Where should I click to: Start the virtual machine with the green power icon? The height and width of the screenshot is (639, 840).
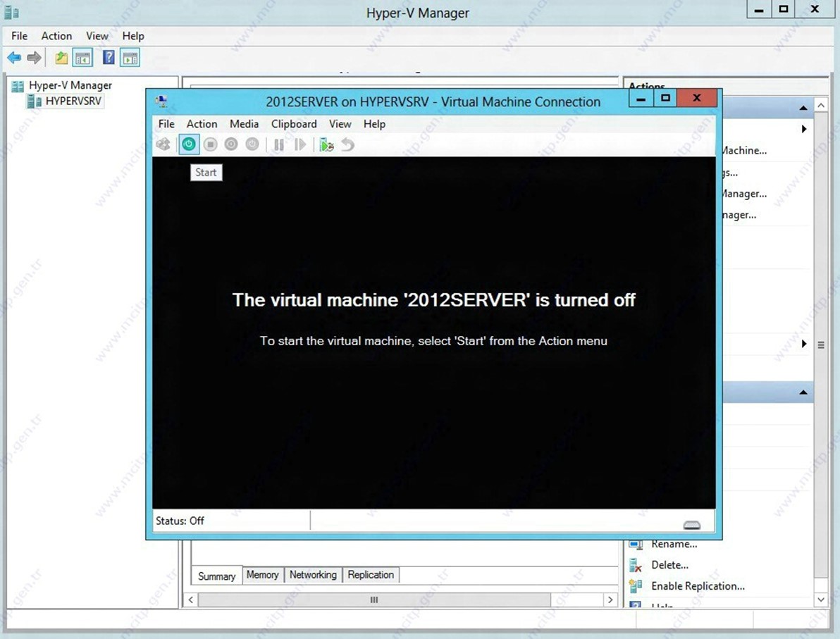pos(189,144)
